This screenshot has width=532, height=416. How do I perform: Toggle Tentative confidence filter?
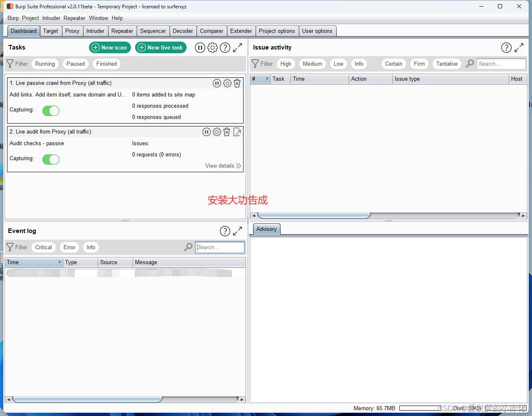[x=447, y=64]
